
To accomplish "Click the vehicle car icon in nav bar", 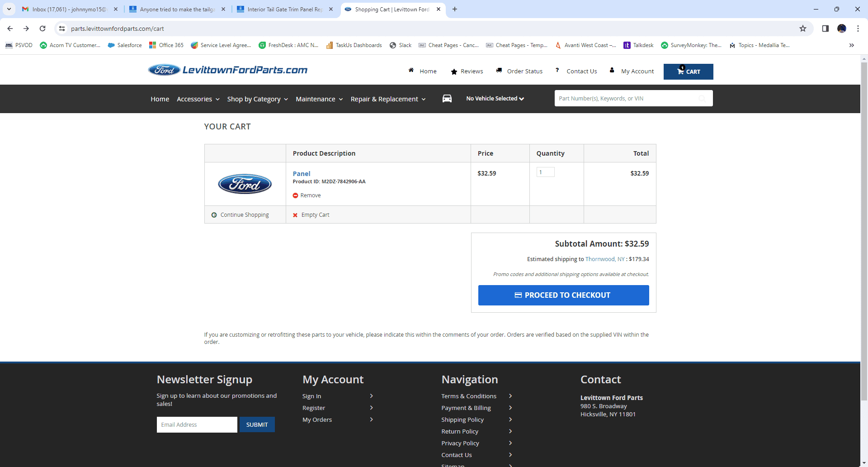I will tap(447, 99).
